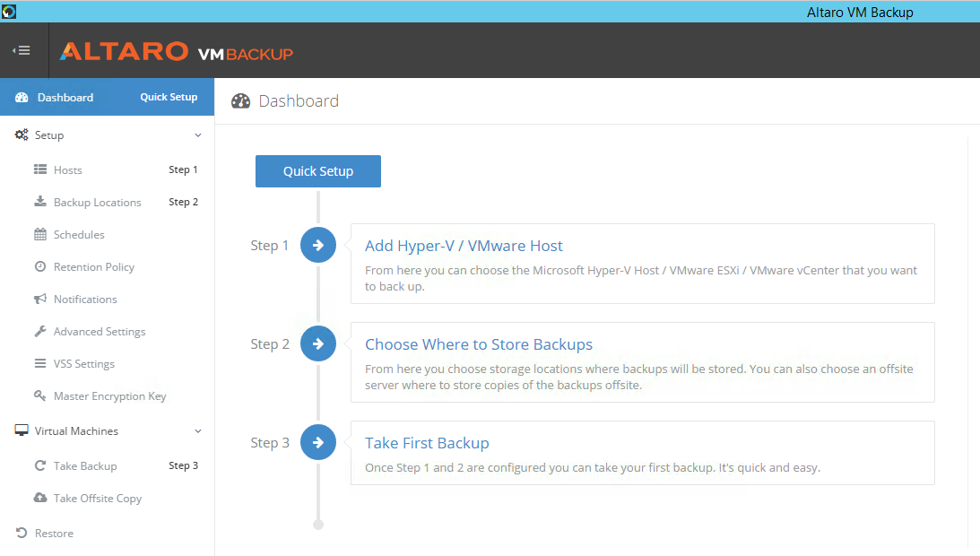
Task: Click the Advanced Settings wrench icon
Action: coord(40,332)
